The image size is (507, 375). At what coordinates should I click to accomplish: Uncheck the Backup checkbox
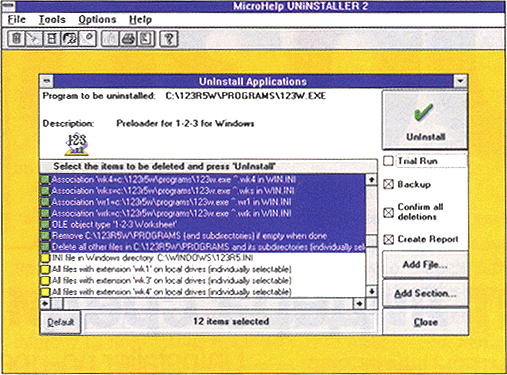pyautogui.click(x=388, y=184)
